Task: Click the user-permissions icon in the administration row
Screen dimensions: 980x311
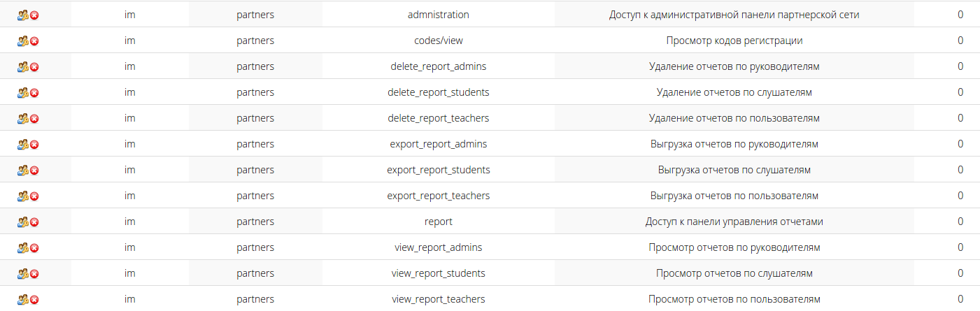Action: (22, 15)
